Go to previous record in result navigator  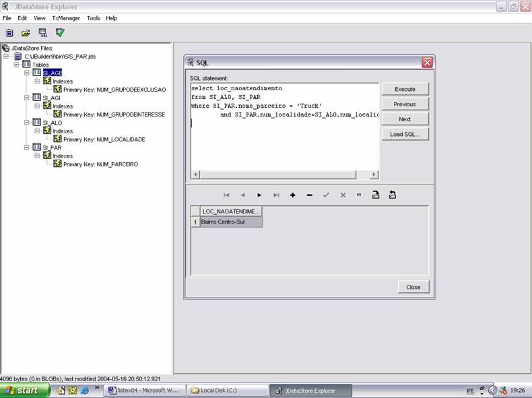point(242,195)
